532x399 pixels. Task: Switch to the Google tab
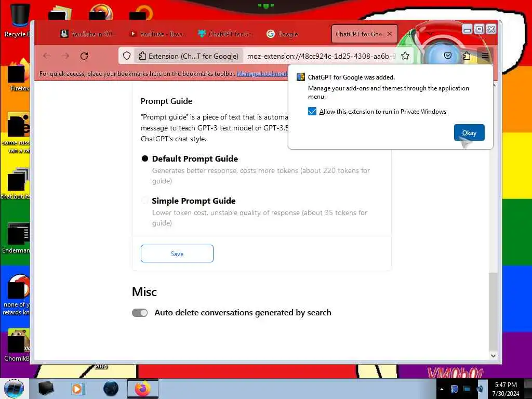[282, 34]
